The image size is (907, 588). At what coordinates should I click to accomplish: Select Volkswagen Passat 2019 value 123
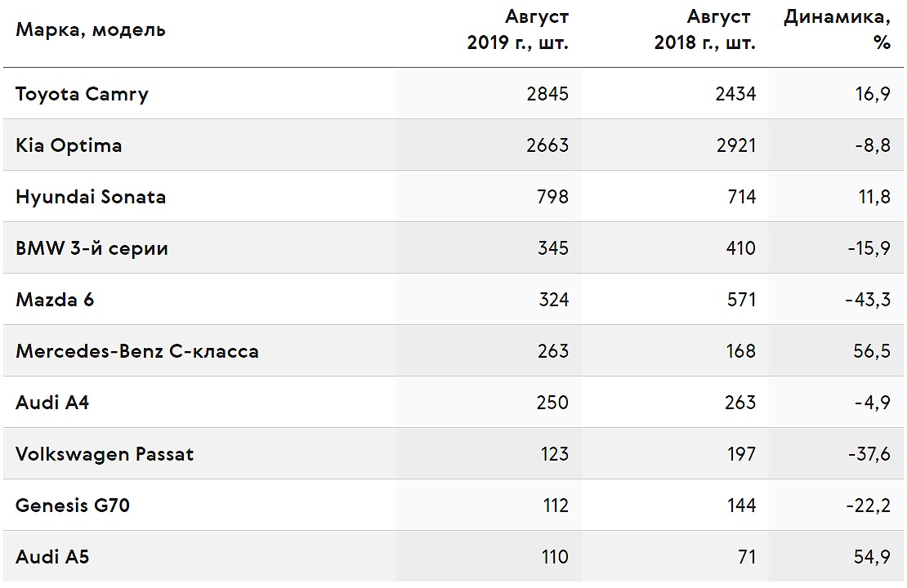pos(555,454)
